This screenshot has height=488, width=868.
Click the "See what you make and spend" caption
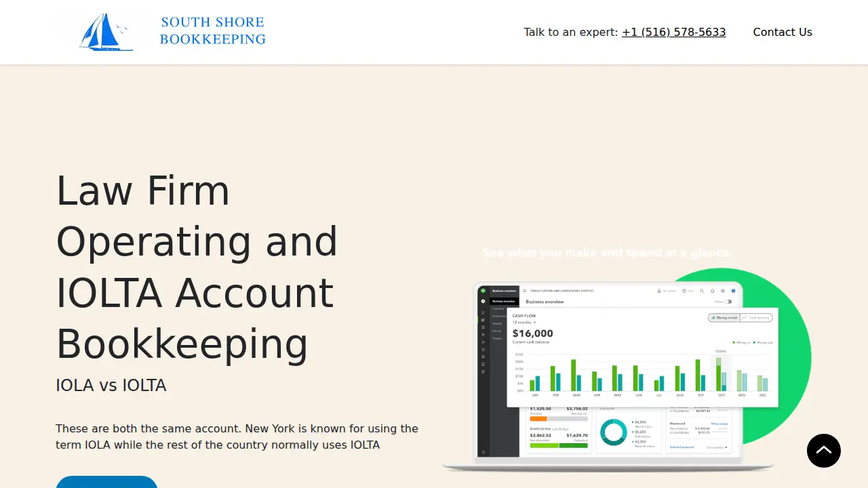click(x=607, y=253)
